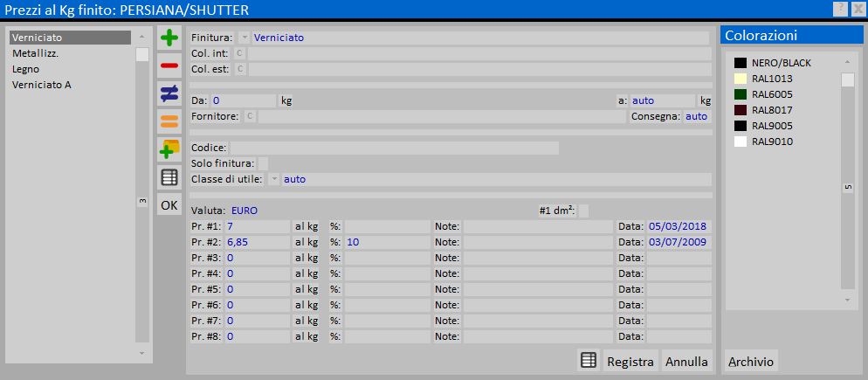Click the Consegna field showing auto

pyautogui.click(x=698, y=116)
